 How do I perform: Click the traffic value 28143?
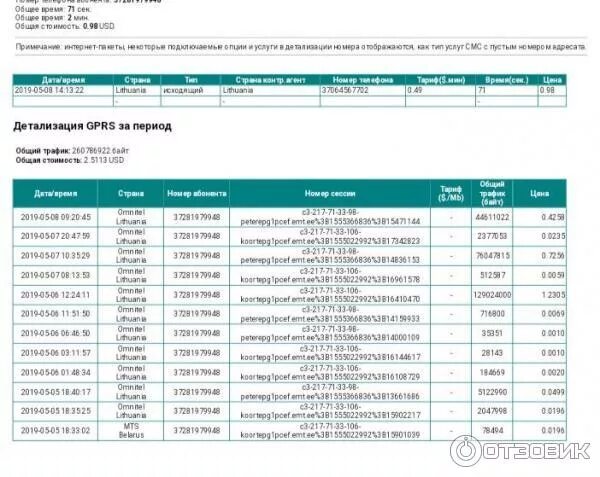[x=492, y=353]
